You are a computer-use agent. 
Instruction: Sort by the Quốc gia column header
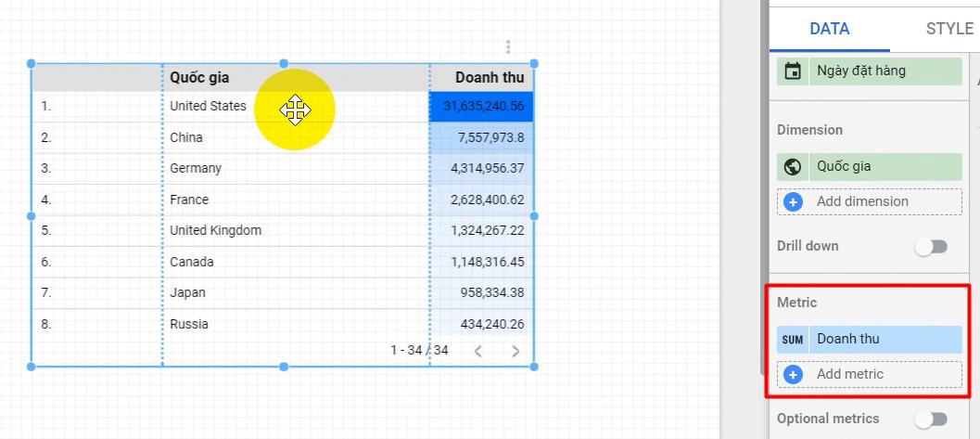click(199, 78)
